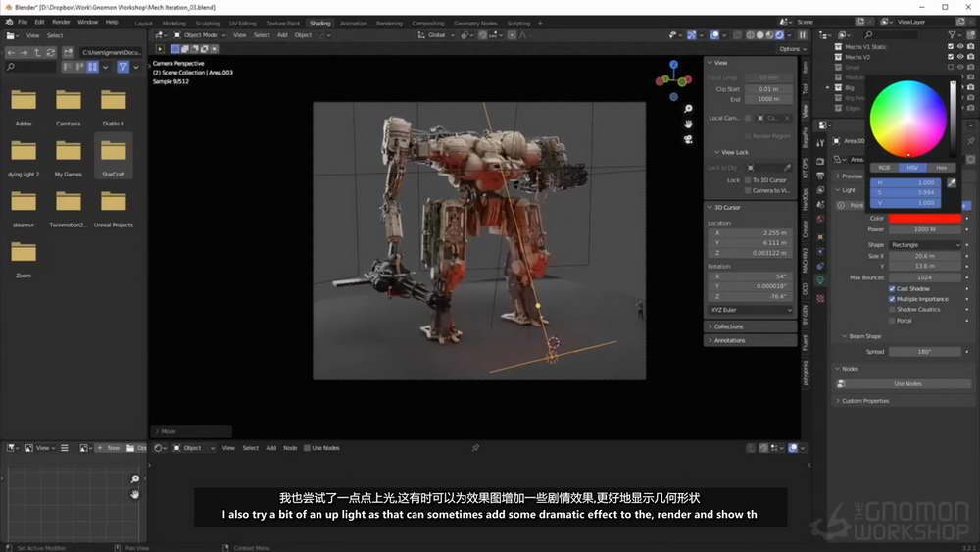Open XYZ Euler rotation mode dropdown
The height and width of the screenshot is (552, 980).
751,310
